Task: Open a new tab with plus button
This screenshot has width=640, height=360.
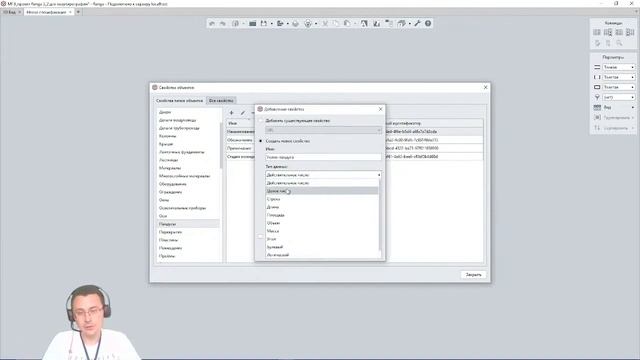Action: (78, 12)
